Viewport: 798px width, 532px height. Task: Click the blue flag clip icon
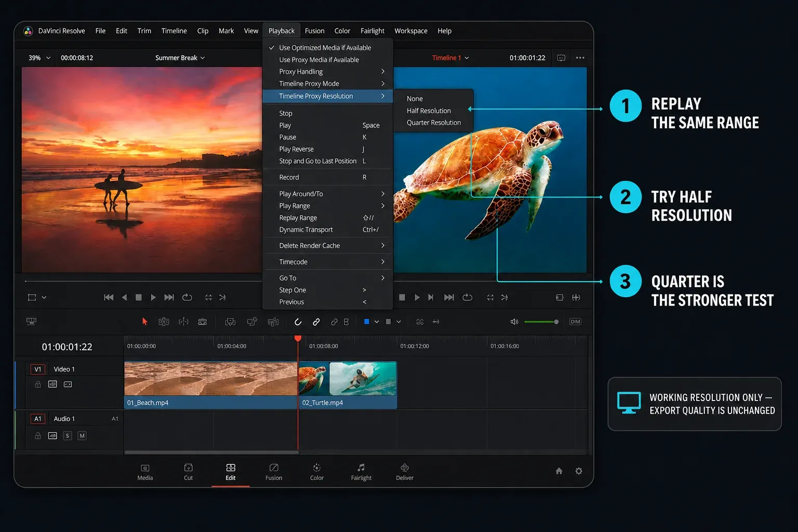[367, 322]
